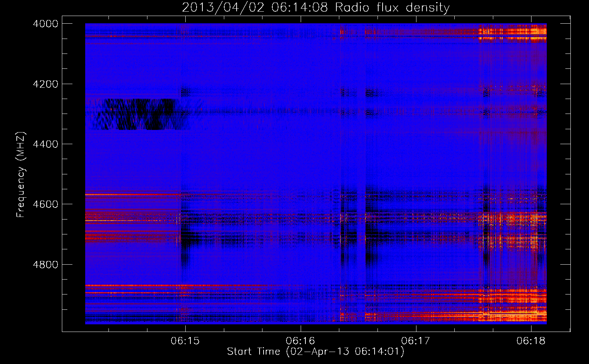This screenshot has width=589, height=364.
Task: Click the '4000' frequency axis label
Action: click(x=46, y=24)
